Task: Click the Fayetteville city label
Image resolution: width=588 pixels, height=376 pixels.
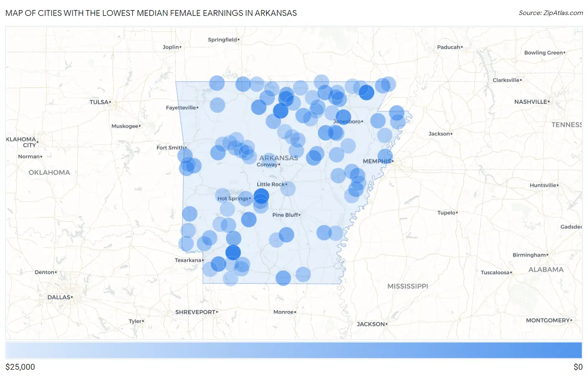Action: tap(181, 108)
